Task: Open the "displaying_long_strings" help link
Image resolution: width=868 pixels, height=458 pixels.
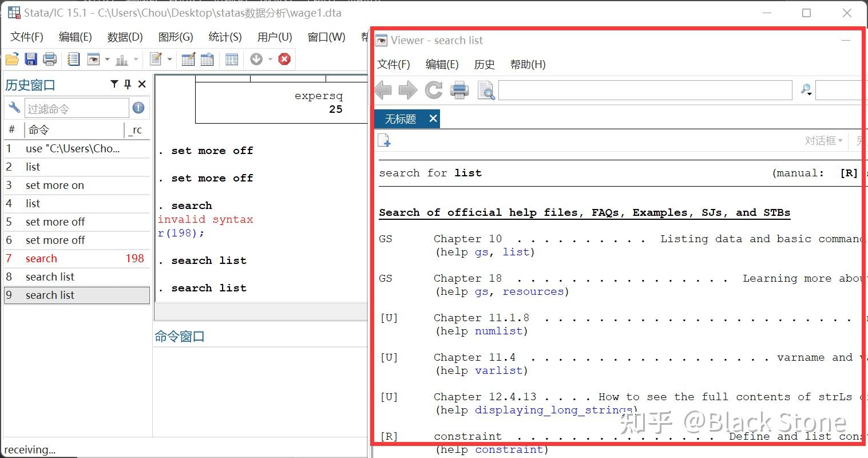Action: 553,410
